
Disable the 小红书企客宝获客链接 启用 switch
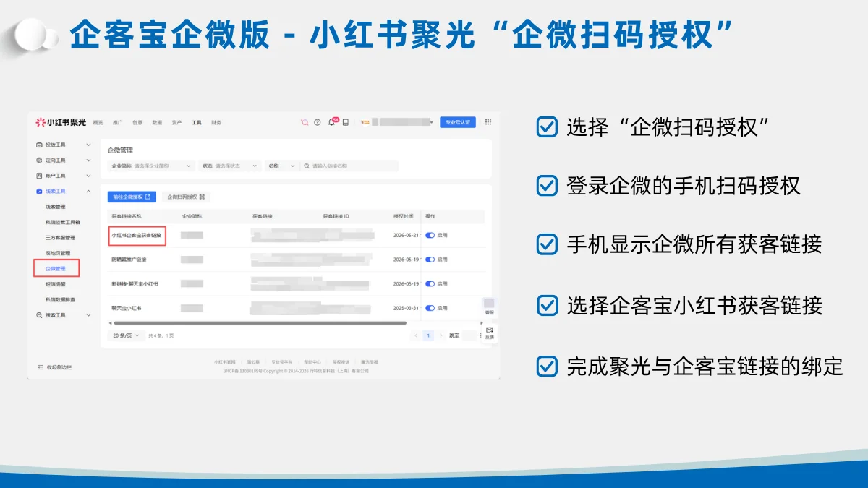pos(430,235)
